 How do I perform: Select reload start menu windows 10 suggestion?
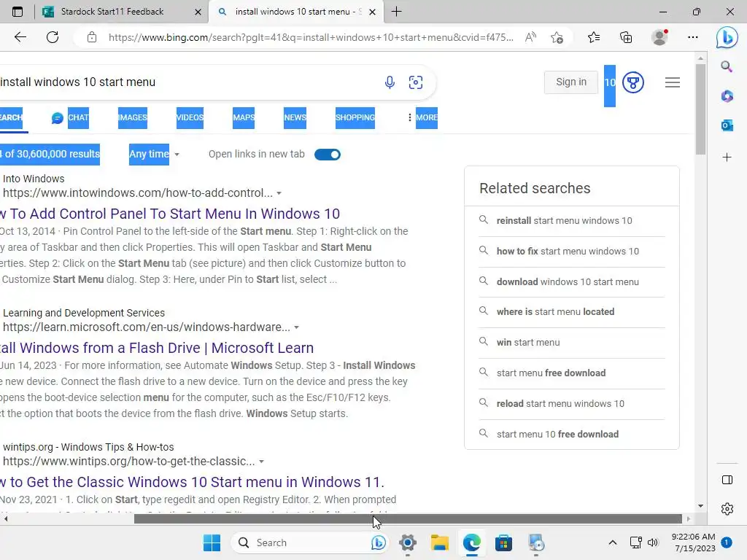coord(560,403)
